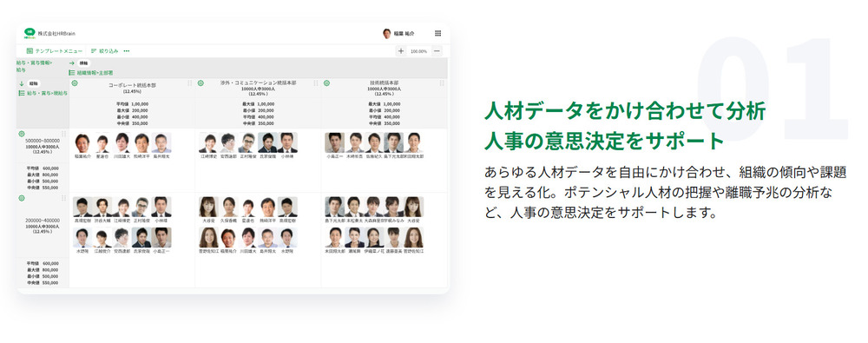Click first employee photo in 渉外・コミュニケーション統括本部 500000~800000 cell
This screenshot has height=343, width=868.
(x=207, y=143)
